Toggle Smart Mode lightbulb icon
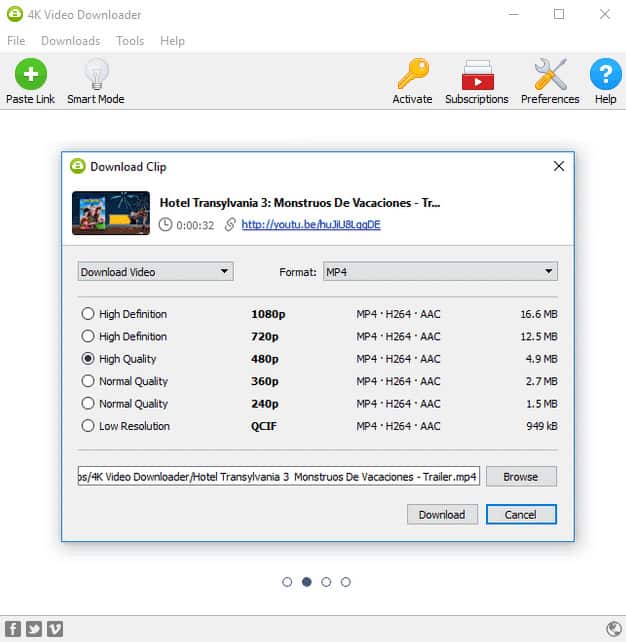 [x=97, y=74]
